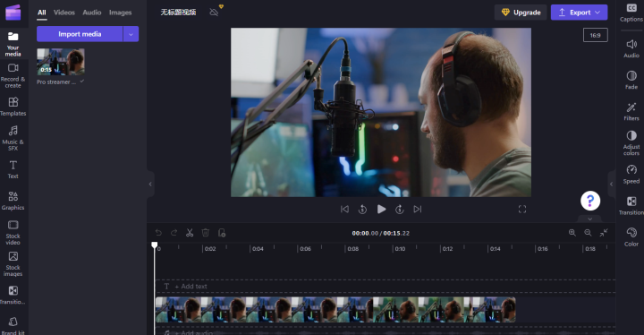Click the timeline playhead marker
This screenshot has width=644, height=335.
pos(155,245)
